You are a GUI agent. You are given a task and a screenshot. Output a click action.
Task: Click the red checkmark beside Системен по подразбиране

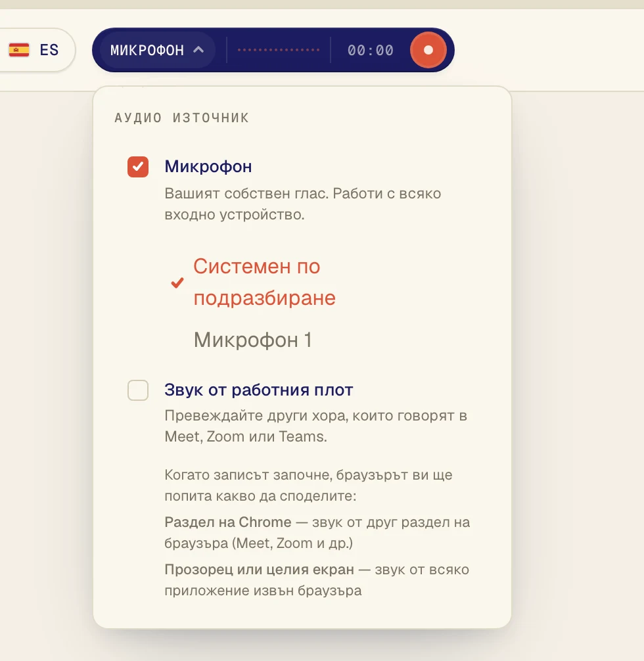(177, 283)
